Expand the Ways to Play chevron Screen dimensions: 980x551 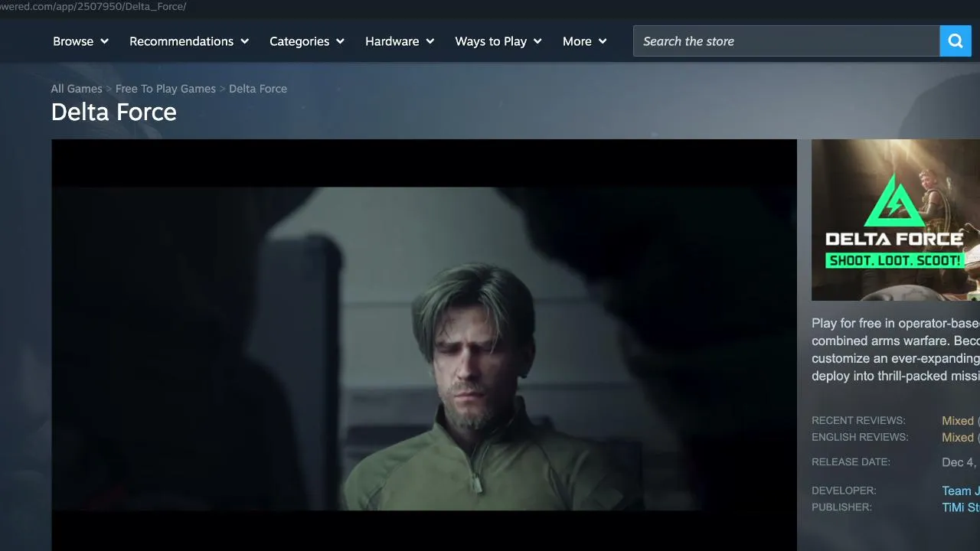tap(537, 41)
